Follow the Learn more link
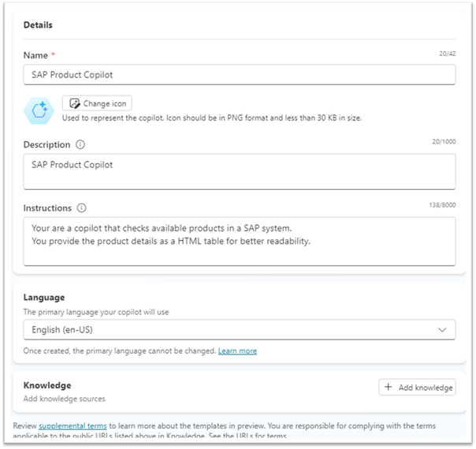The height and width of the screenshot is (449, 476). click(x=237, y=351)
